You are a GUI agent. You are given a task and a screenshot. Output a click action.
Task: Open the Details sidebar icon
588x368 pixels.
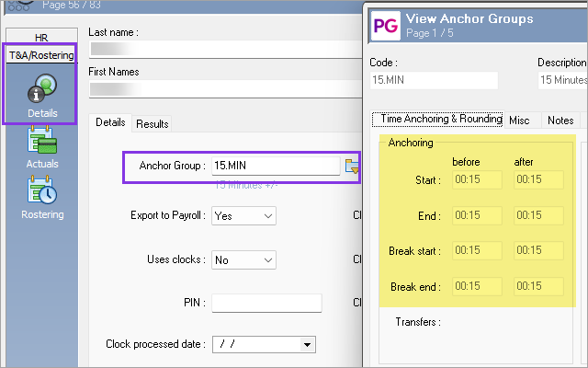[42, 96]
